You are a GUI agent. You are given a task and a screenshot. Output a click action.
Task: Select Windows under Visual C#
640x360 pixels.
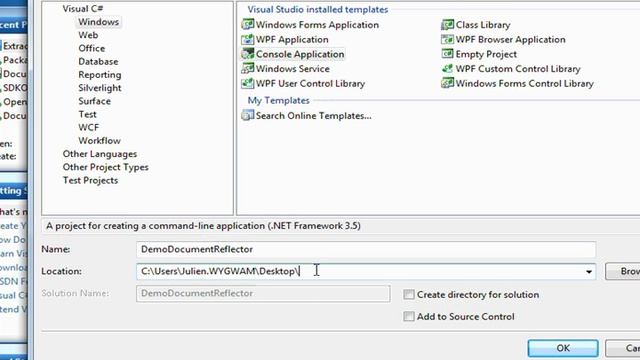[x=98, y=22]
